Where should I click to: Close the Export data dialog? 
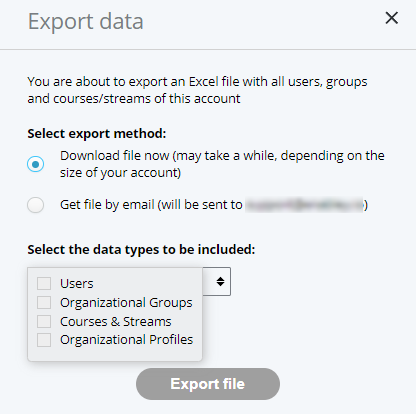click(391, 18)
